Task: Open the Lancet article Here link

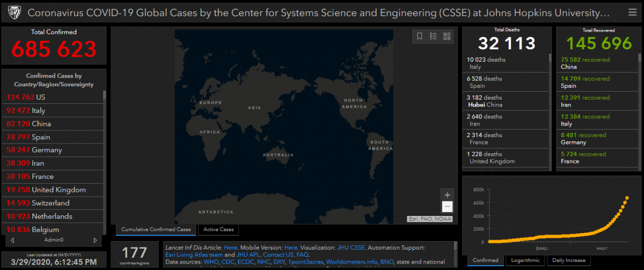Action: (230, 247)
